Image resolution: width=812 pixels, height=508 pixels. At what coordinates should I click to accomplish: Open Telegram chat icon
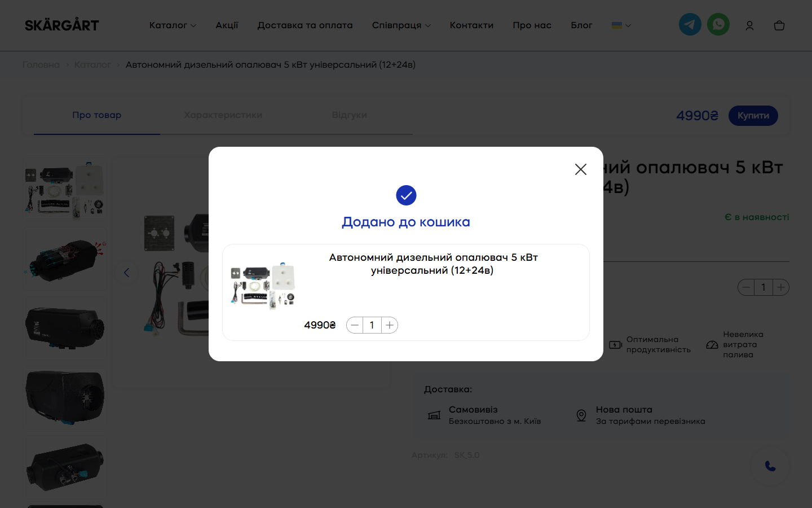coord(690,25)
